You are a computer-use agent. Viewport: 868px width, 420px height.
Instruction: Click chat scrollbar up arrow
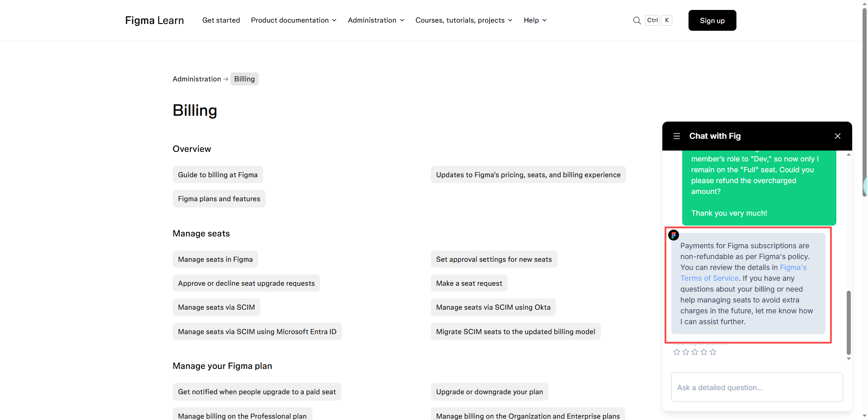click(x=849, y=155)
